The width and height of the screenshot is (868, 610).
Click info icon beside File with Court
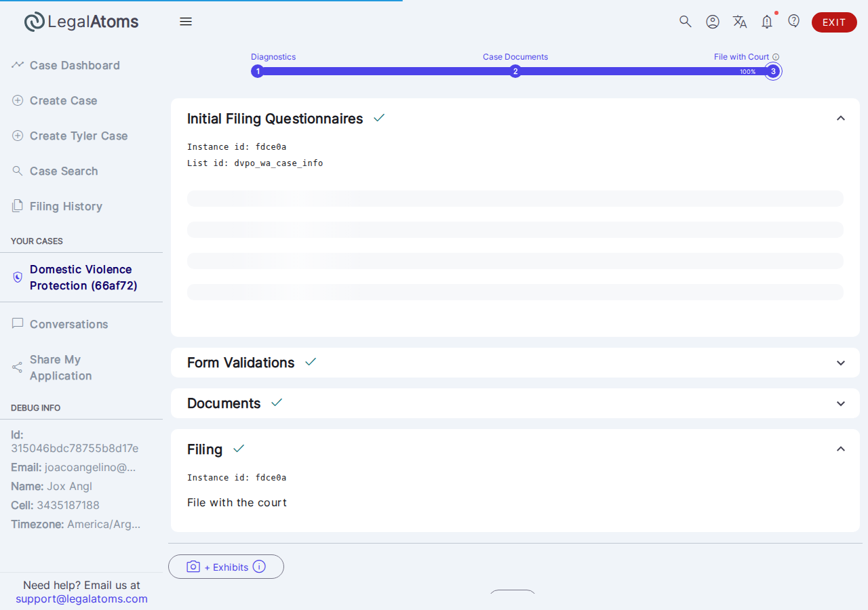[776, 57]
